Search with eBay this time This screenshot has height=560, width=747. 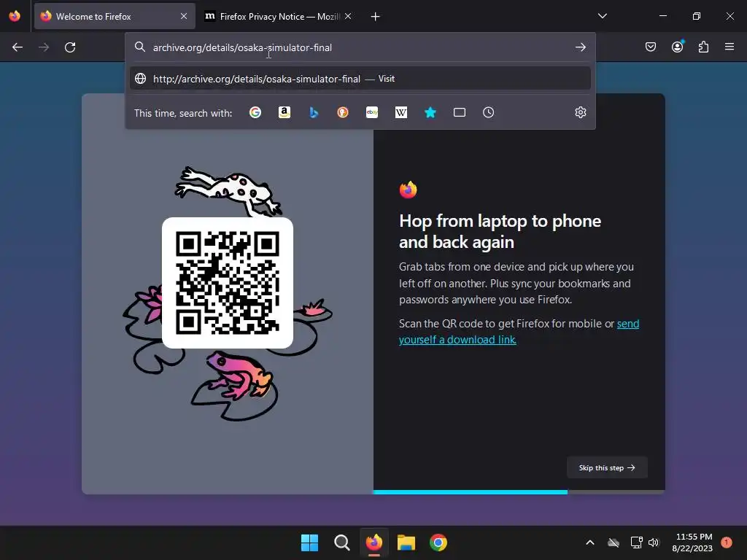tap(372, 112)
